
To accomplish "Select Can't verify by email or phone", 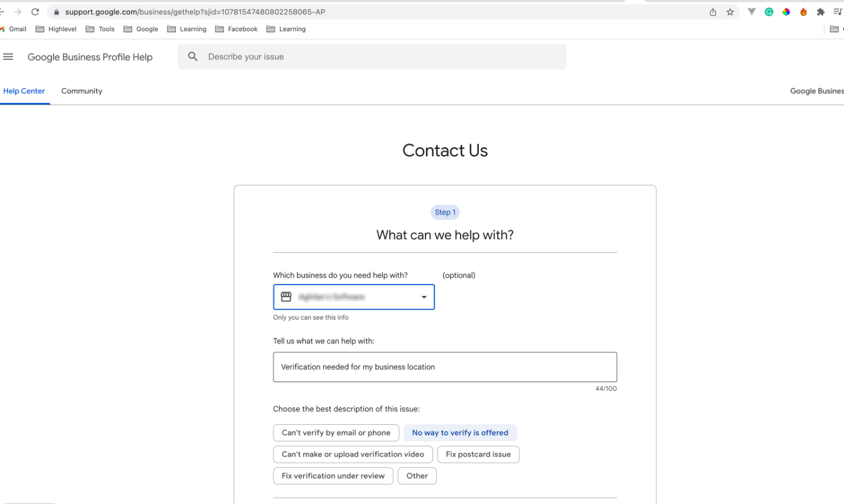I will point(336,433).
